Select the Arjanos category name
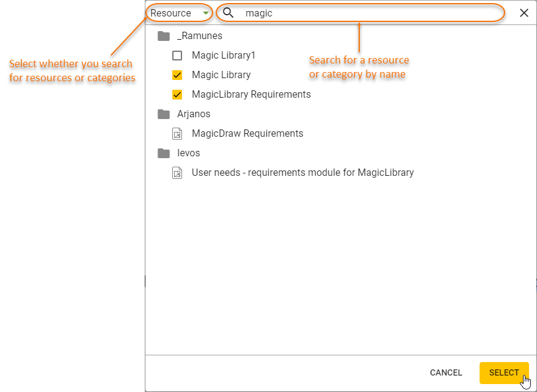This screenshot has height=392, width=537. point(194,114)
